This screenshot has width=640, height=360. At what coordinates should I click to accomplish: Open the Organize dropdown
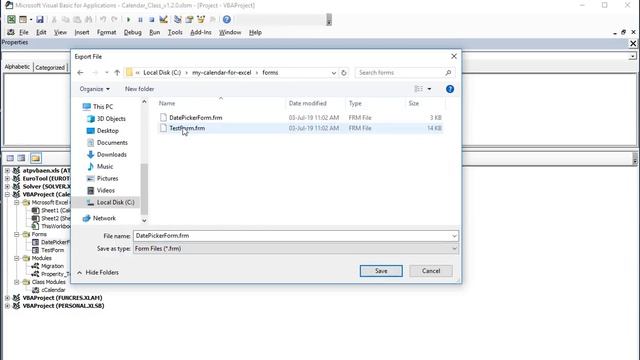94,89
